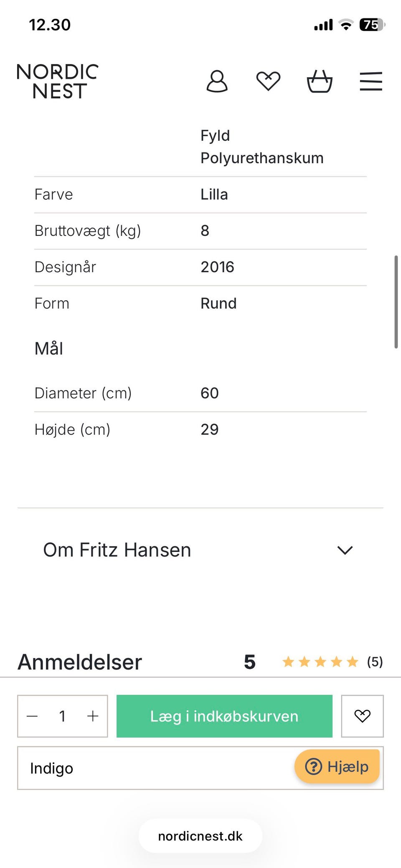Open the shopping basket icon
Image resolution: width=401 pixels, height=868 pixels.
(x=320, y=81)
